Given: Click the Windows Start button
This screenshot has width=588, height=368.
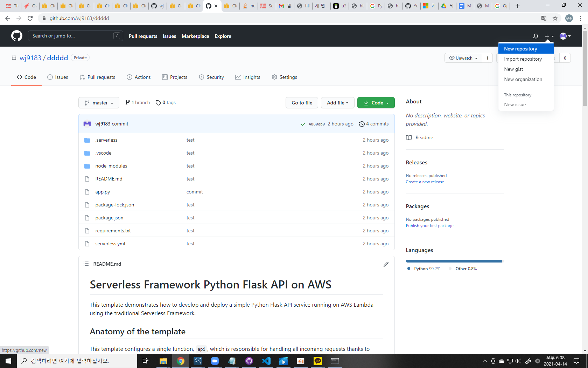Looking at the screenshot, I should click(8, 361).
